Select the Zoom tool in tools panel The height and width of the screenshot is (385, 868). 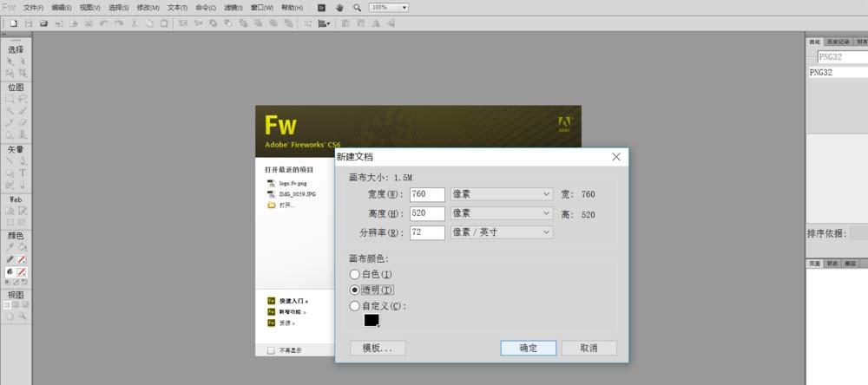[x=23, y=316]
